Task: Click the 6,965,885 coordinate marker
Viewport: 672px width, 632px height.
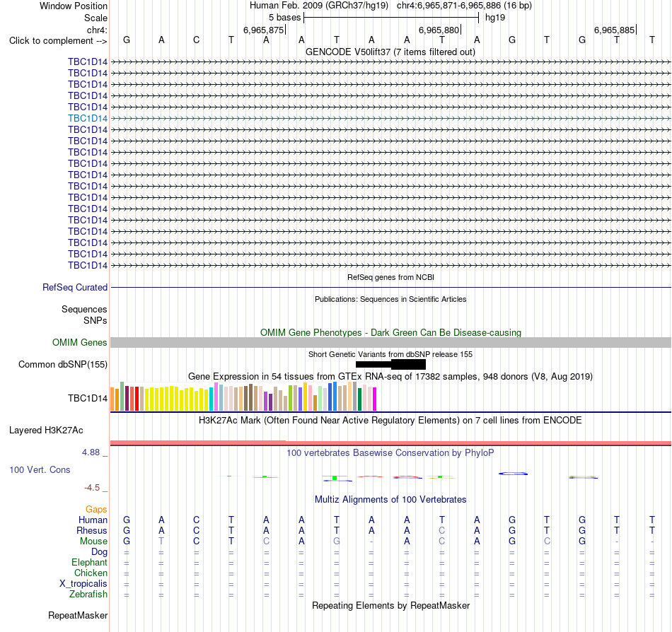Action: point(614,30)
